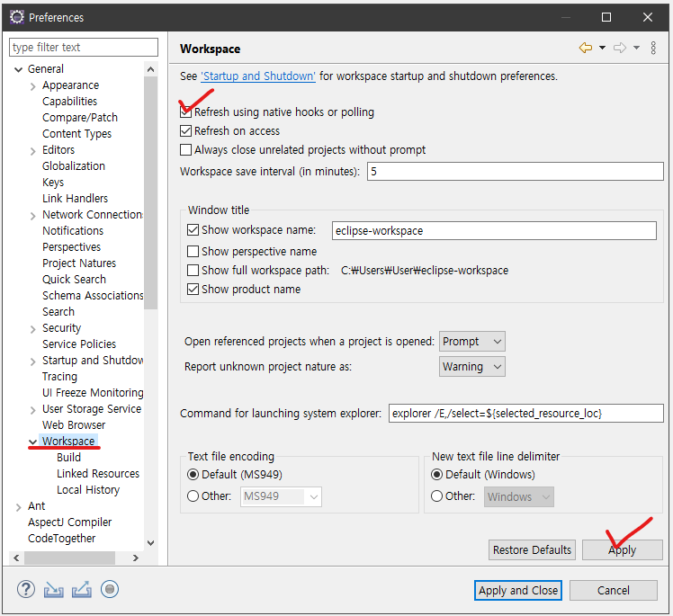Click Apply and Close
673x616 pixels.
pos(518,590)
